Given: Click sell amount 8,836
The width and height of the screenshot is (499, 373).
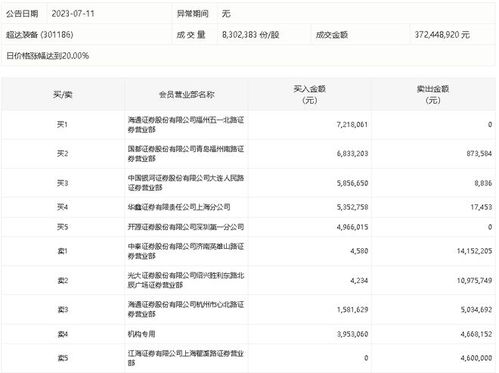Looking at the screenshot, I should pyautogui.click(x=483, y=183).
